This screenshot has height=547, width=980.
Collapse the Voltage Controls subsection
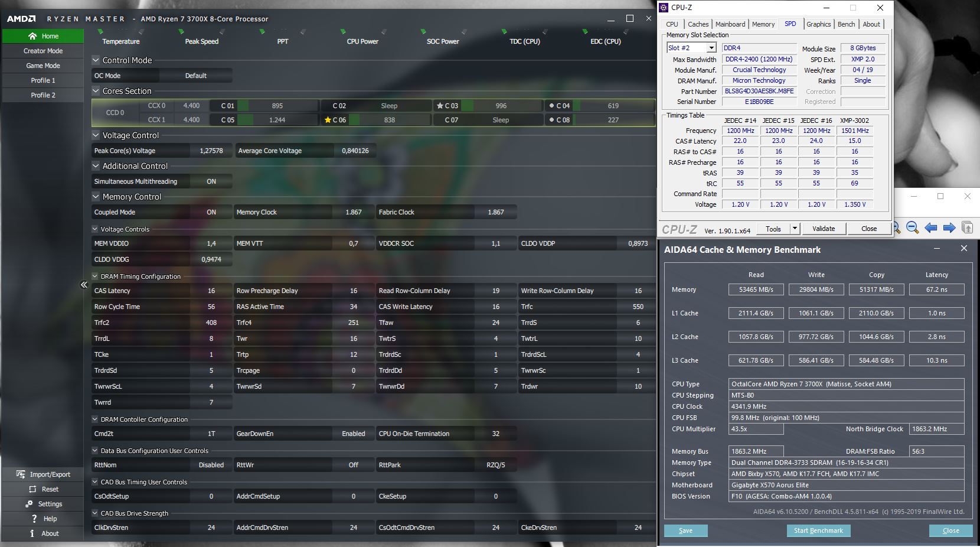click(x=96, y=229)
